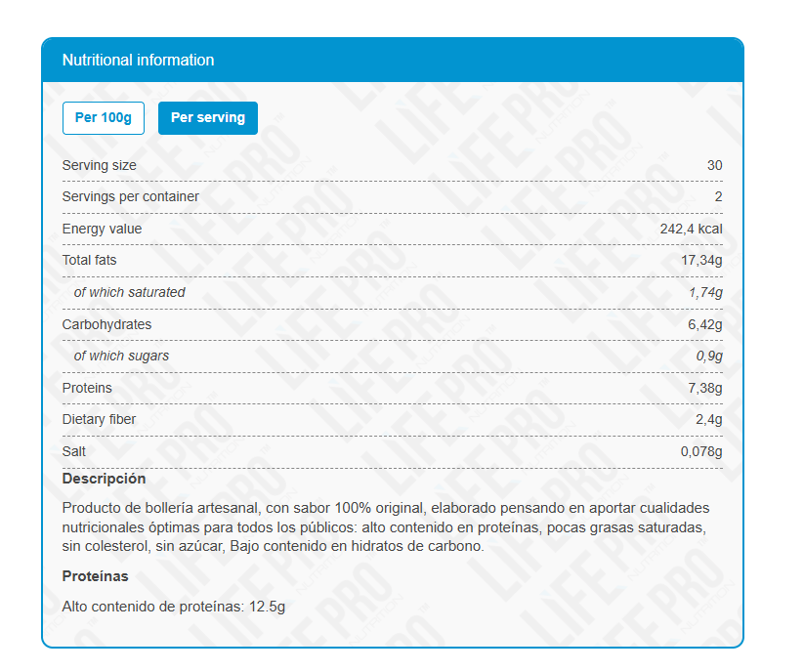
Task: Click the 6,42g carbohydrates value
Action: coord(704,324)
